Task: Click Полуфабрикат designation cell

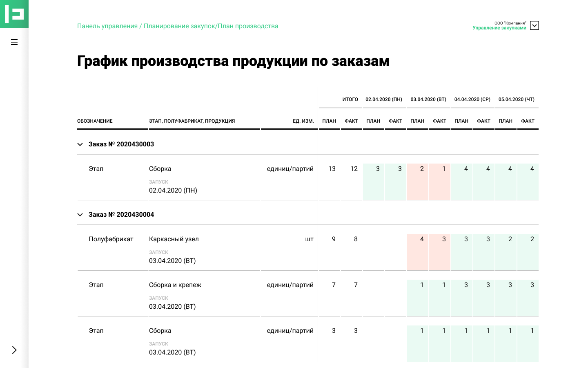Action: point(111,239)
